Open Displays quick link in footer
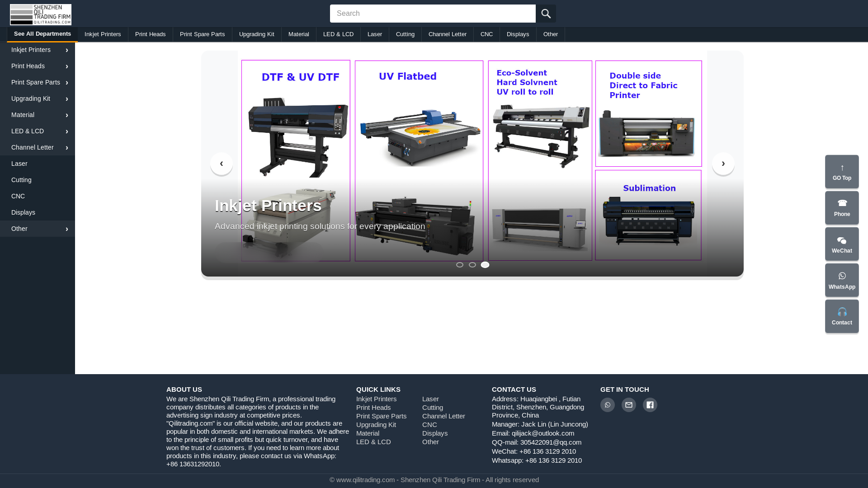Viewport: 868px width, 488px height. pos(435,433)
